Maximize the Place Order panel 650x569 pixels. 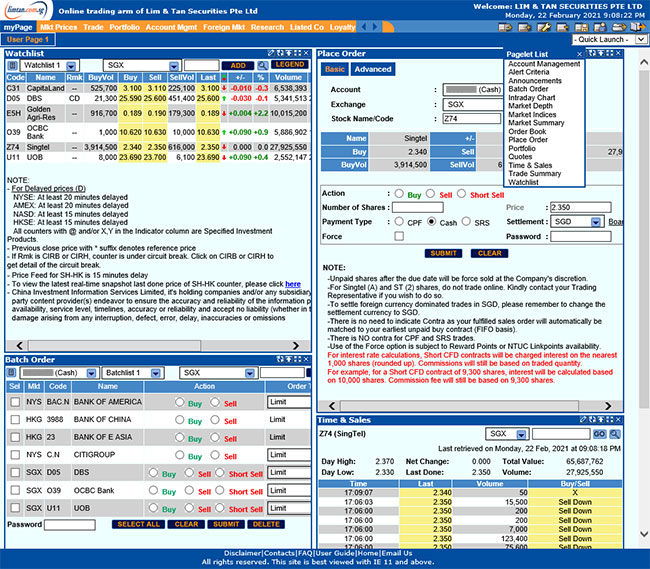point(609,53)
